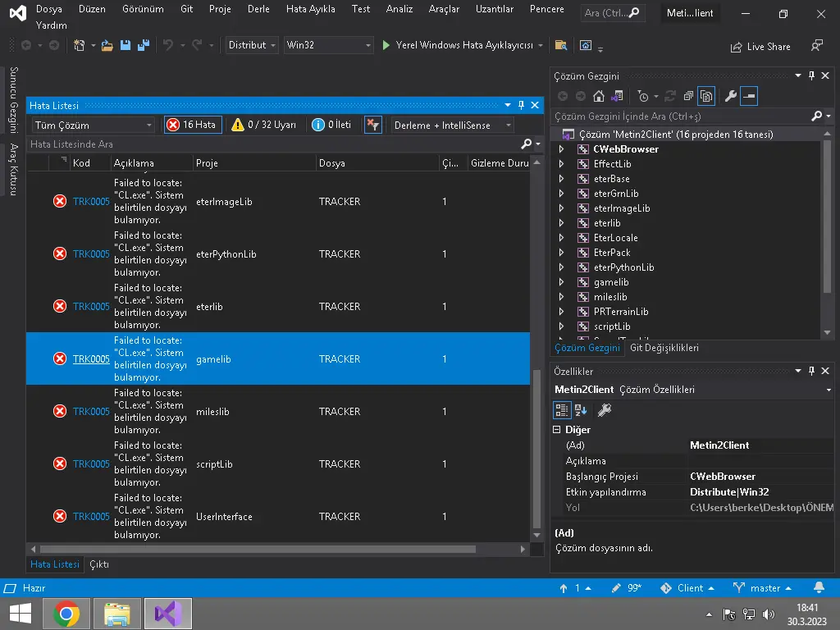The image size is (840, 630).
Task: Open the Sunucu Gezgini side tab
Action: point(13,99)
